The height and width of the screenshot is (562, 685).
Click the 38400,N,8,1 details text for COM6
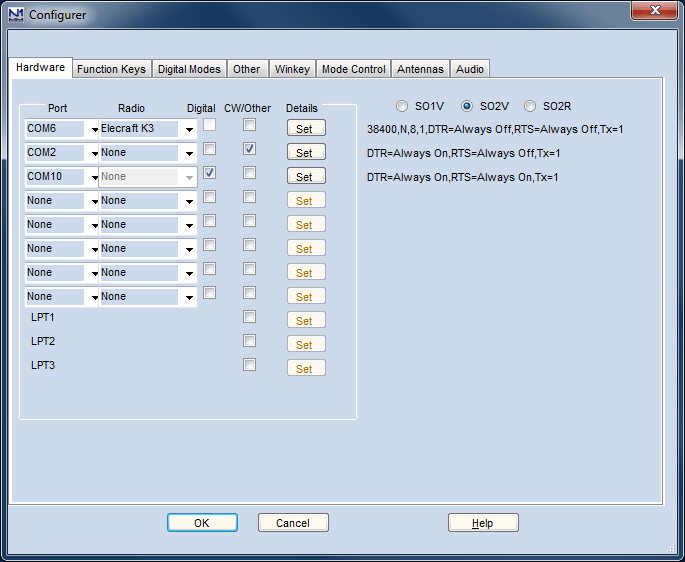coord(495,129)
